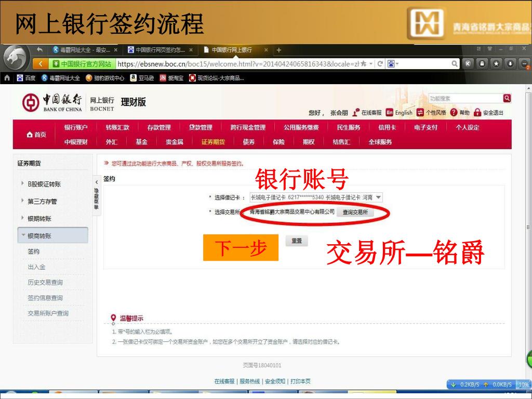The height and width of the screenshot is (399, 532).
Task: Click the 服务热线 footer link
Action: pyautogui.click(x=249, y=381)
